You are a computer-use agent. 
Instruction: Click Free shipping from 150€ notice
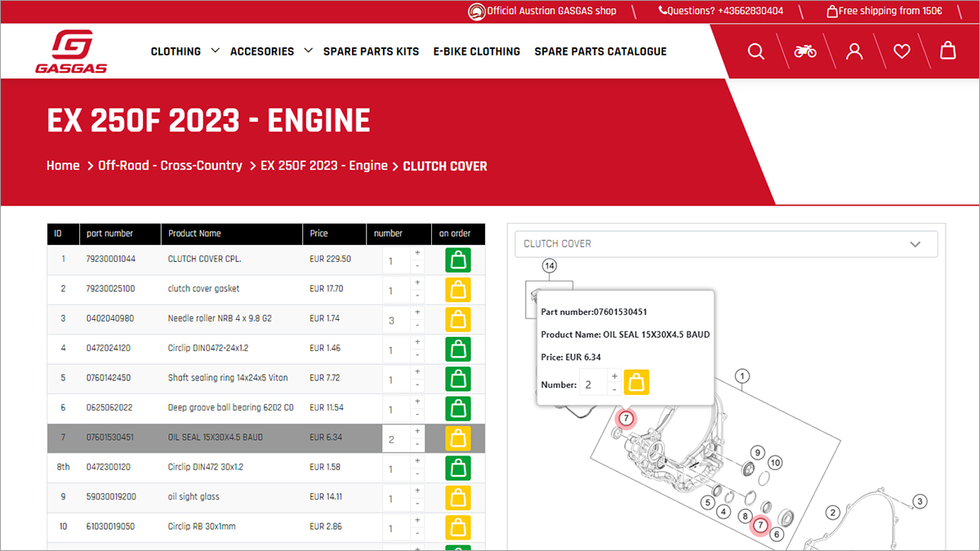pos(885,11)
